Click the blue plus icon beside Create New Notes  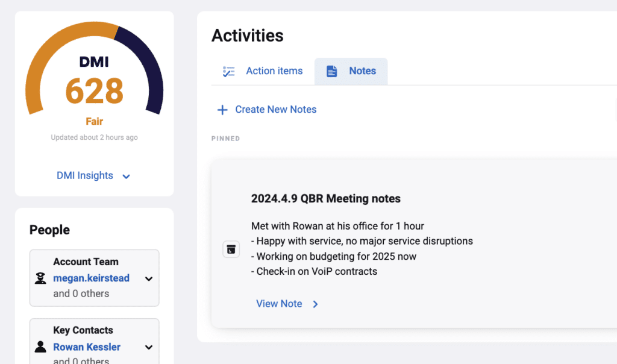pos(222,109)
